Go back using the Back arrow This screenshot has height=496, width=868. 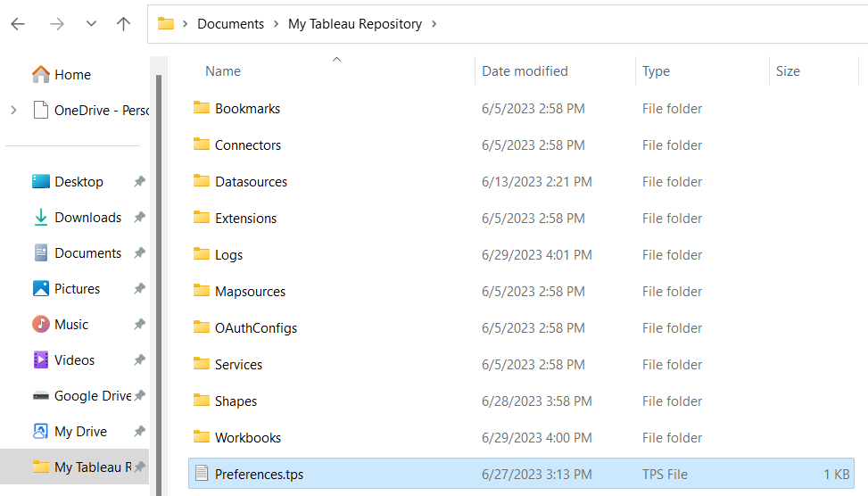[x=18, y=24]
